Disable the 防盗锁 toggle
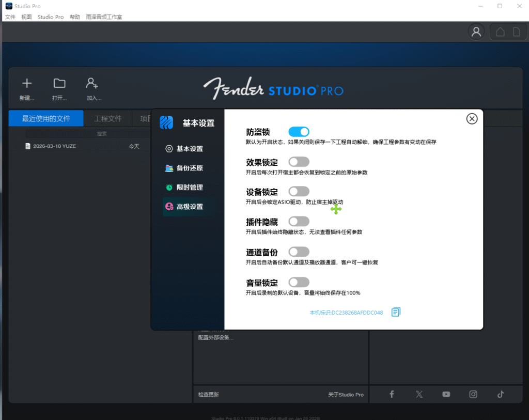 pyautogui.click(x=299, y=132)
